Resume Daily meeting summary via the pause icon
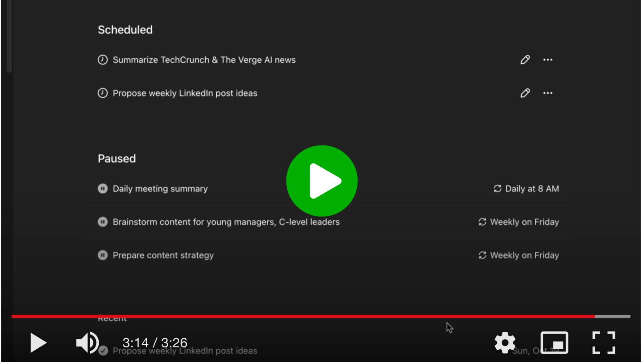The image size is (644, 362). pos(103,189)
